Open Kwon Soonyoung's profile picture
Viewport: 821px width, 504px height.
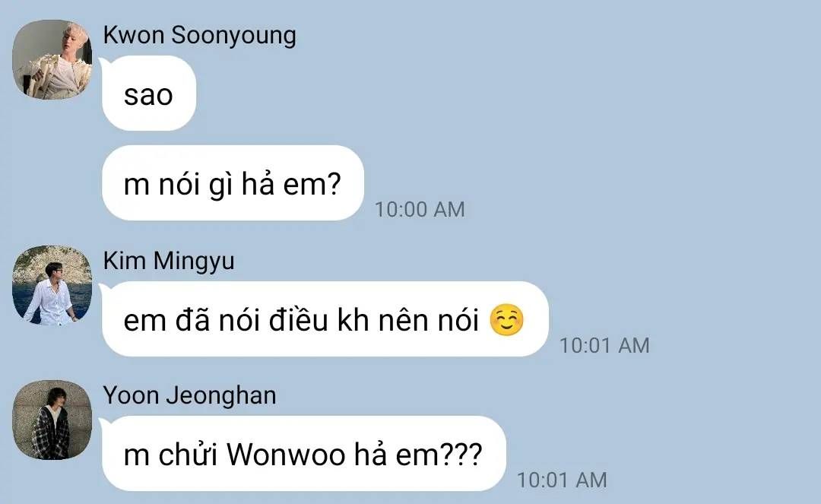[52, 59]
